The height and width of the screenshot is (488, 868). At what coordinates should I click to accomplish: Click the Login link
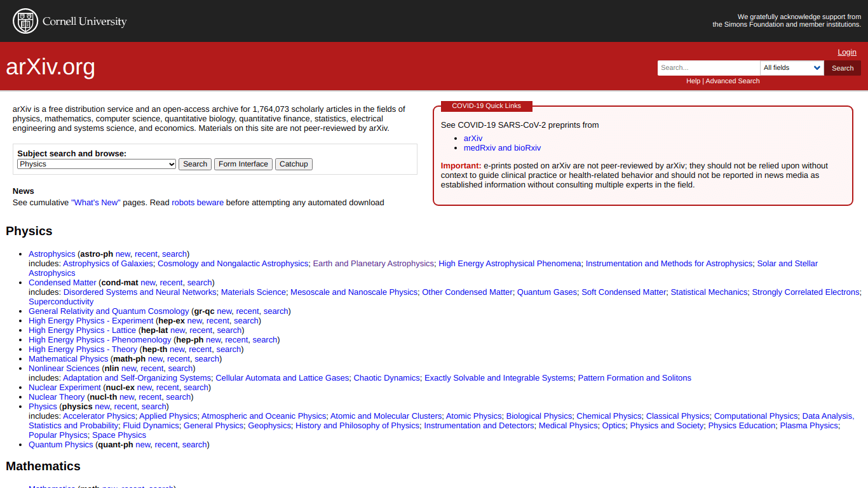click(x=847, y=52)
